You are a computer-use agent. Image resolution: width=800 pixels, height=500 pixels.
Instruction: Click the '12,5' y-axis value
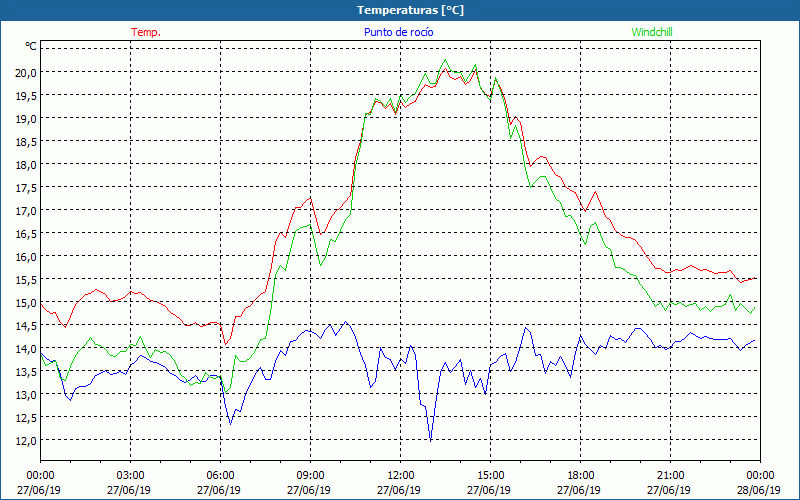[26, 418]
